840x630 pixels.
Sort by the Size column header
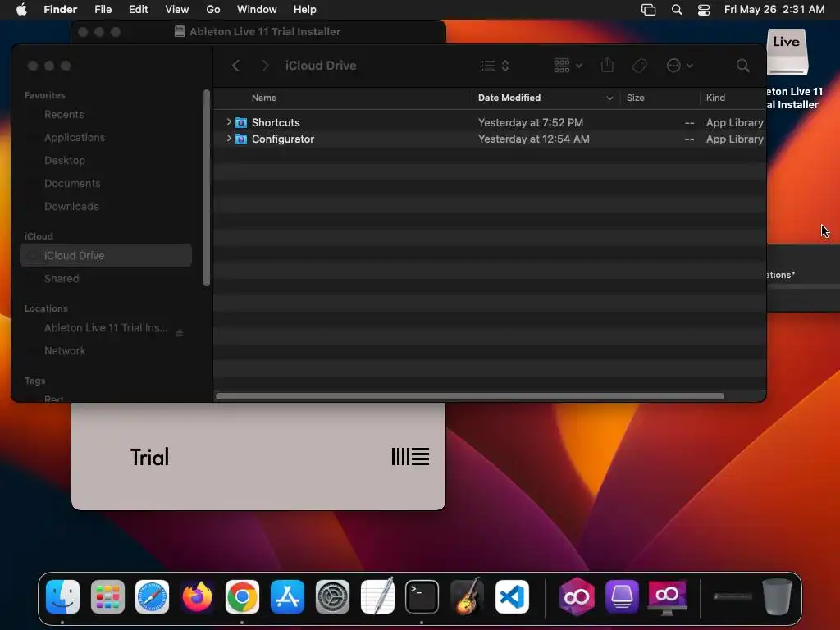[x=636, y=98]
